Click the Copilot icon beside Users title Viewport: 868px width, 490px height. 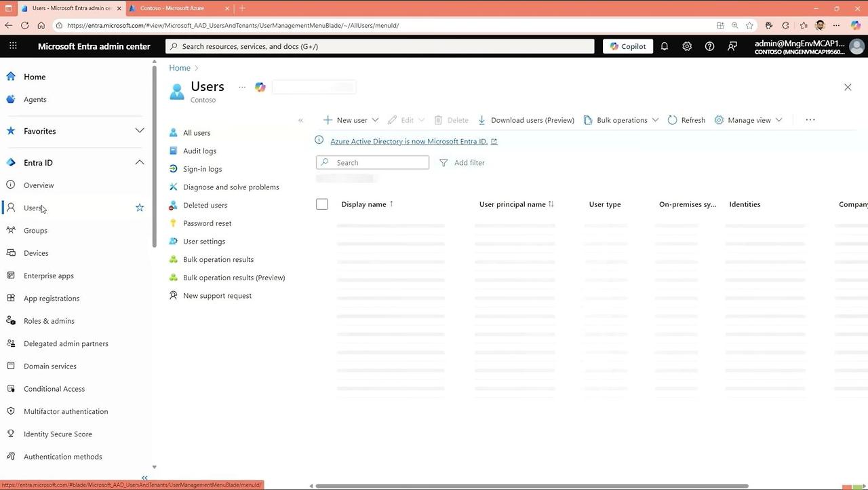(x=260, y=87)
